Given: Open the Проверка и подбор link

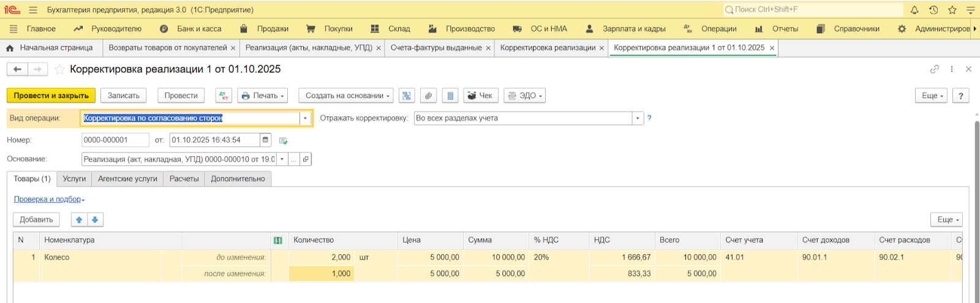Looking at the screenshot, I should 48,200.
